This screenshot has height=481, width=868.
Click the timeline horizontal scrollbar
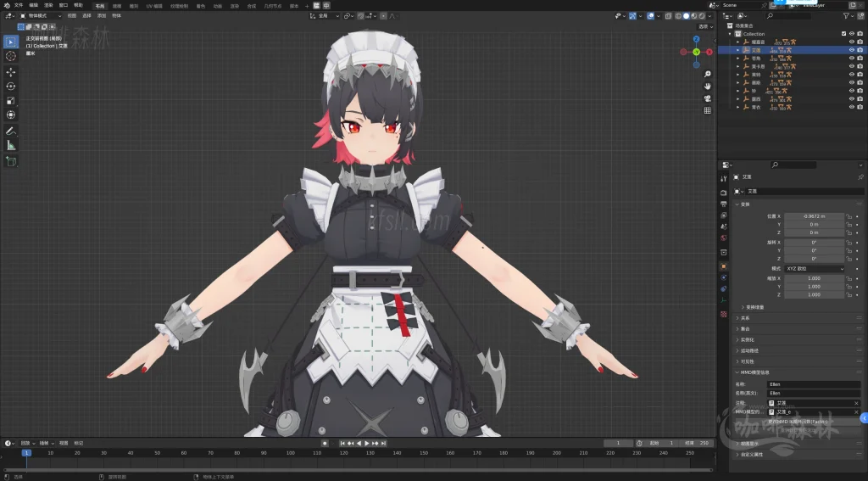(x=359, y=471)
